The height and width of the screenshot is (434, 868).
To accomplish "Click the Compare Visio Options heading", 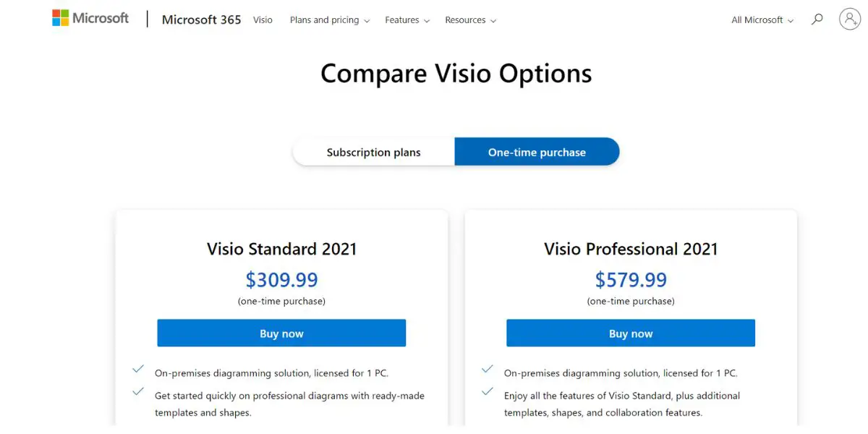I will pos(456,74).
